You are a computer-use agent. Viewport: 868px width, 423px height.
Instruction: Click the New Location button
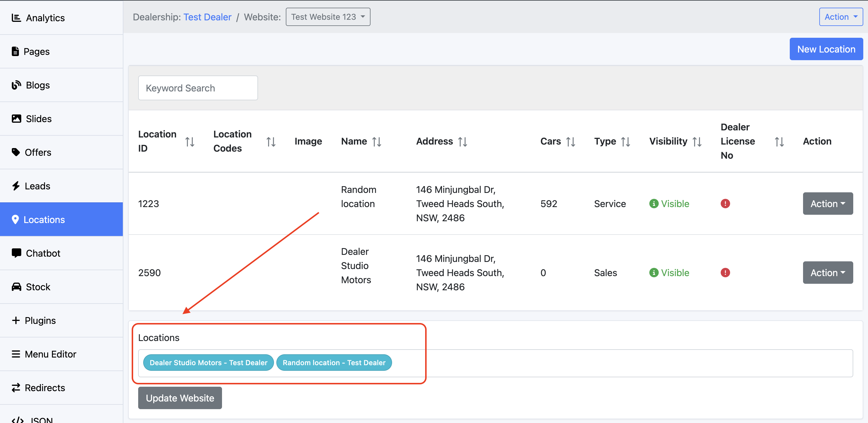coord(825,49)
